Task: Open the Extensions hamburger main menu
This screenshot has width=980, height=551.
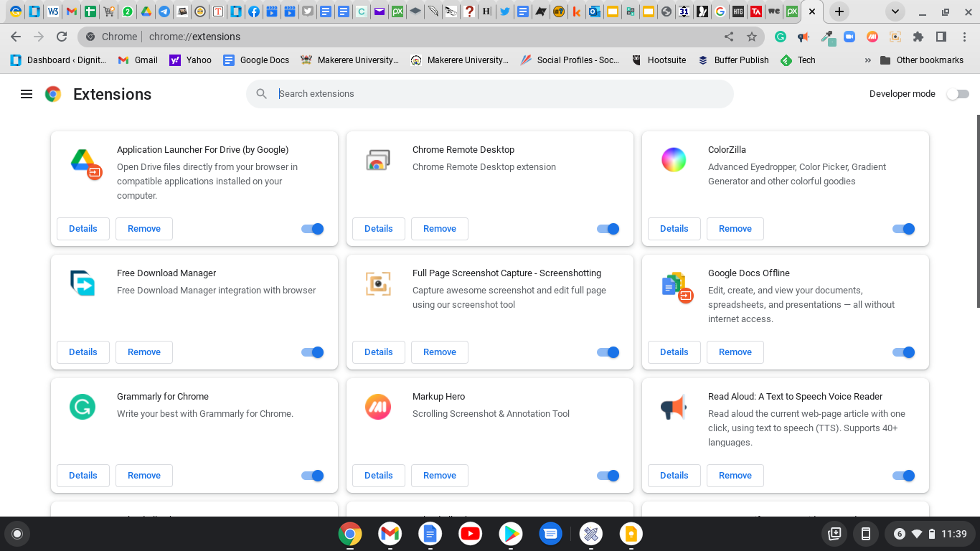Action: pos(27,94)
